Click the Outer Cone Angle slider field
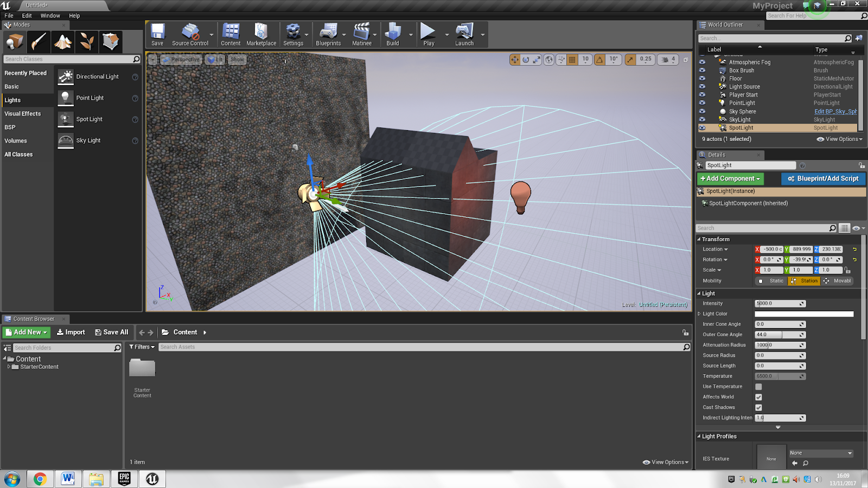This screenshot has width=868, height=488. (x=780, y=335)
